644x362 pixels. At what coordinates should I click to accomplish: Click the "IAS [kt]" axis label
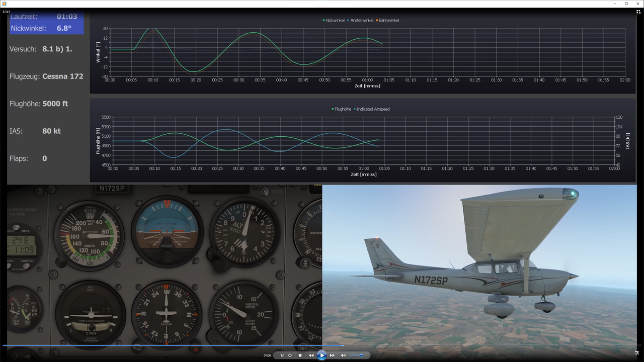point(628,141)
